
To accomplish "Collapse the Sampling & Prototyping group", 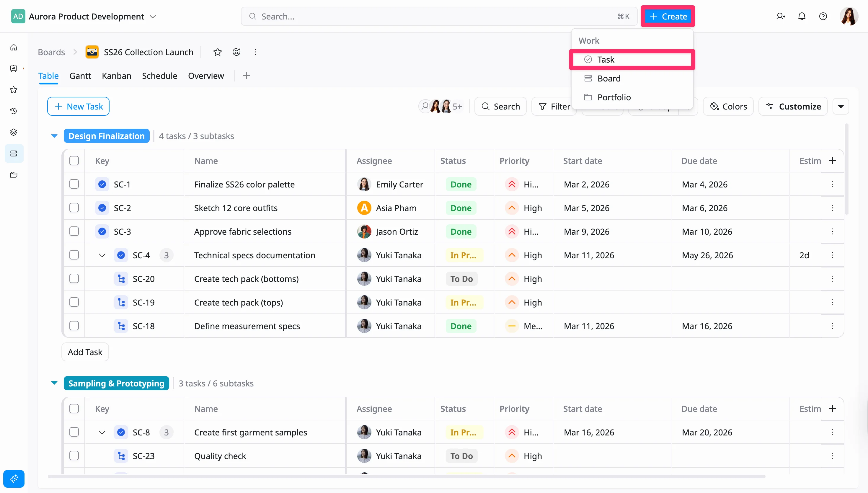I will click(54, 383).
